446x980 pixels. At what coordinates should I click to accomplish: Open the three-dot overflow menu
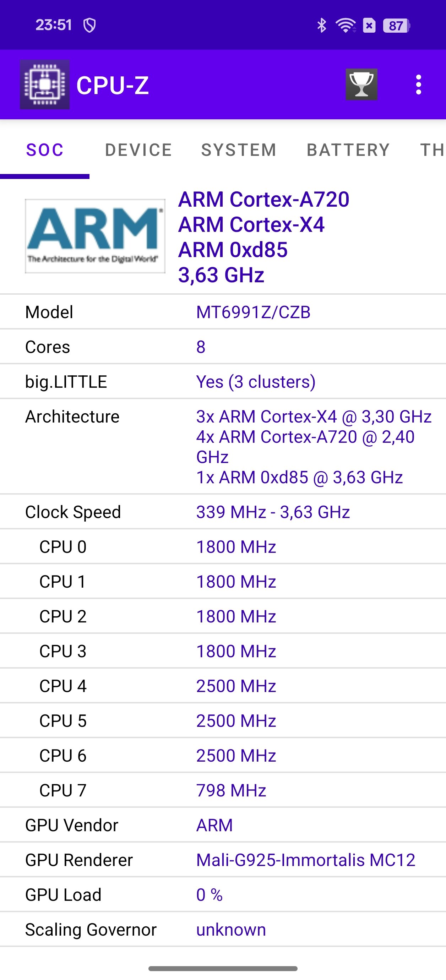point(419,85)
